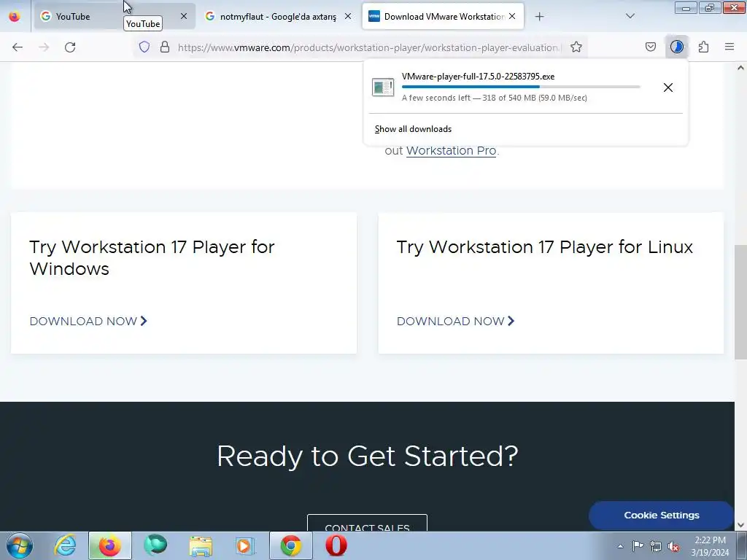The width and height of the screenshot is (747, 560).
Task: Open Cookie Settings
Action: [661, 516]
